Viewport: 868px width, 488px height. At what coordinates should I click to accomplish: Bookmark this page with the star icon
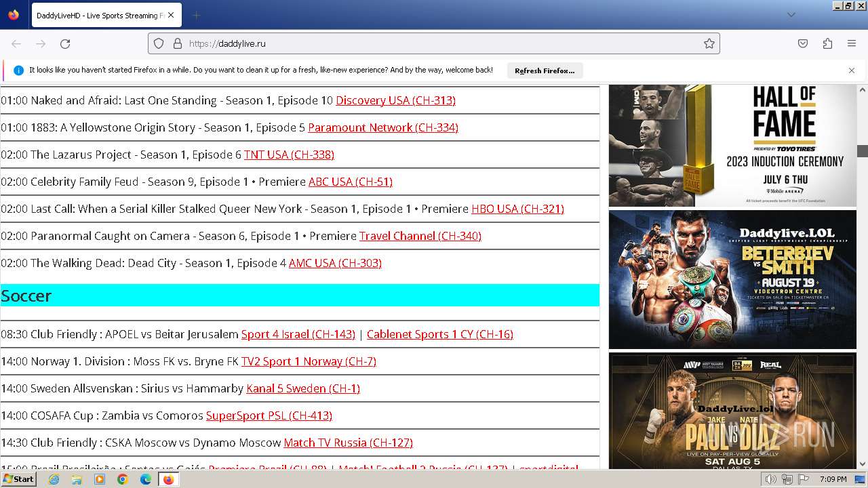click(709, 43)
